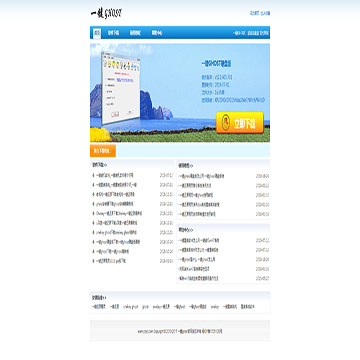Image resolution: width=360 pixels, height=360 pixels.
Task: Click the 设为首页 link at top right
Action: coord(255,13)
